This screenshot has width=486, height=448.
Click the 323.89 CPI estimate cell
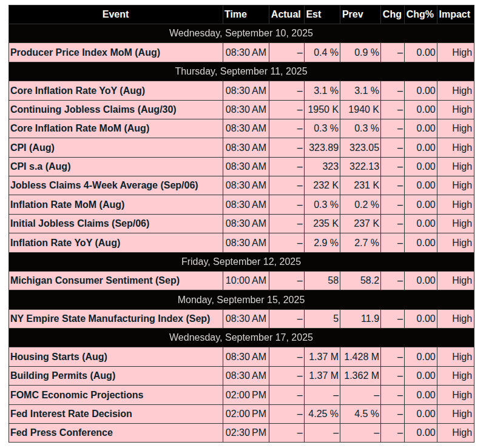(x=322, y=147)
